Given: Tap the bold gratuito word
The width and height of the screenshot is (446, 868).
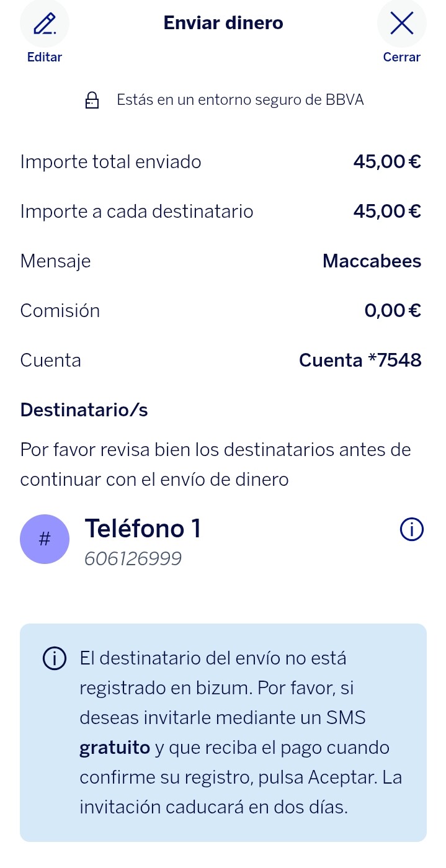Looking at the screenshot, I should 115,748.
